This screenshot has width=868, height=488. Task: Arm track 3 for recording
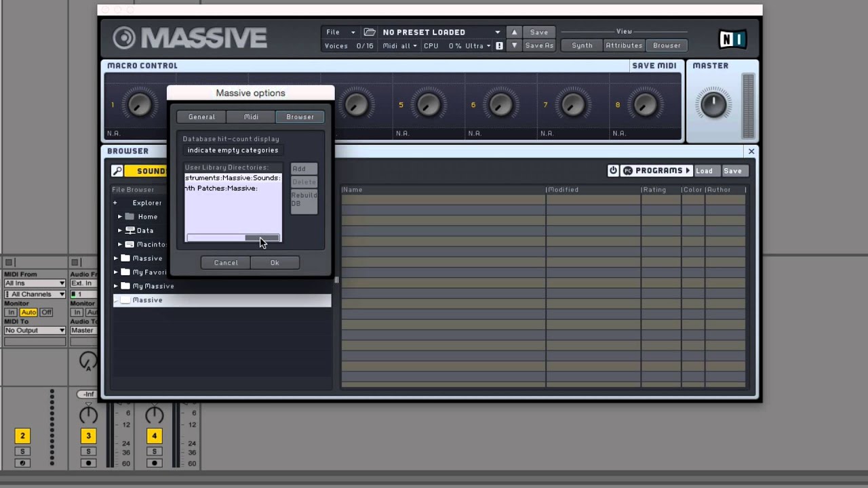coord(88,464)
